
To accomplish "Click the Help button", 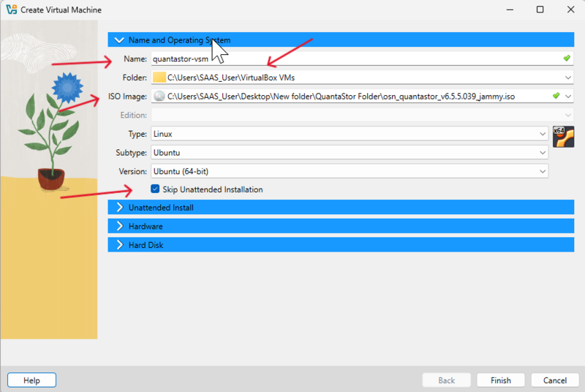I will coord(31,380).
